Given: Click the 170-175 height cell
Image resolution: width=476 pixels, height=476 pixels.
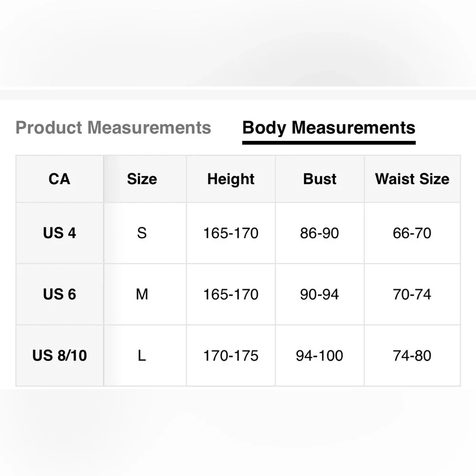Looking at the screenshot, I should coord(231,356).
